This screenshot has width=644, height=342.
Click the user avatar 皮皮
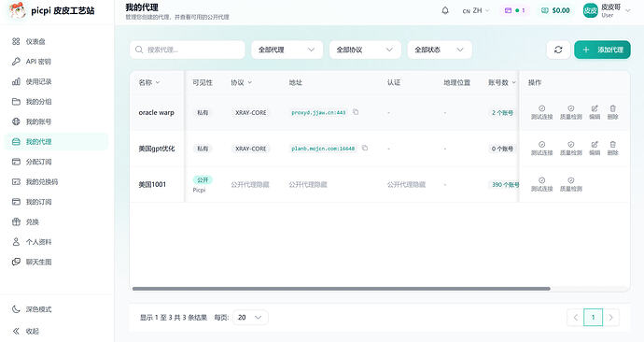coord(590,10)
